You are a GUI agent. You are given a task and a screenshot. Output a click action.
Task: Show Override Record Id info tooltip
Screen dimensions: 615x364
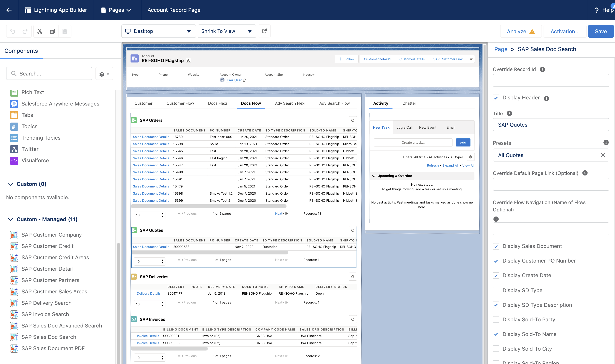(x=542, y=69)
